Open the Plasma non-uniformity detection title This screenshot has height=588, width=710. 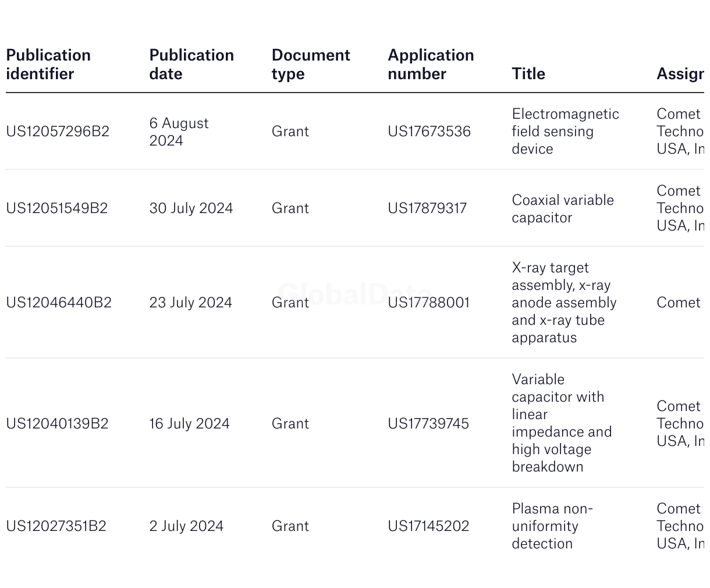point(551,526)
